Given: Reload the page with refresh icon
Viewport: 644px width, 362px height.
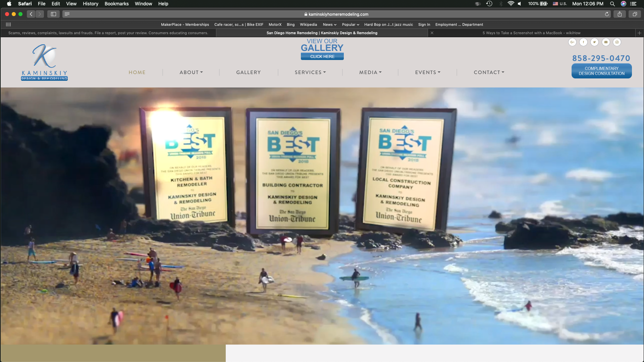Looking at the screenshot, I should (607, 14).
